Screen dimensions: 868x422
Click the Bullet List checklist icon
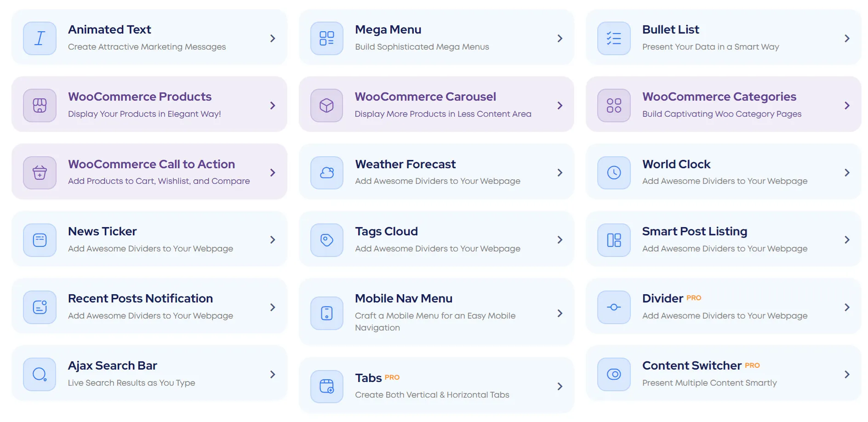pos(614,38)
